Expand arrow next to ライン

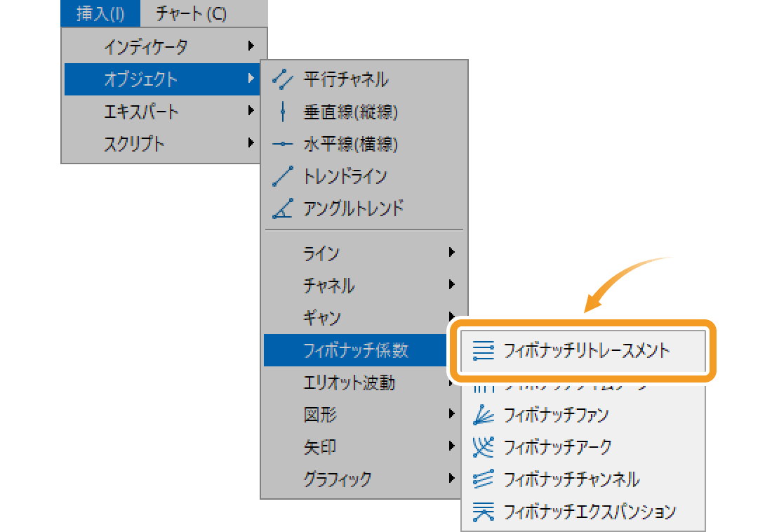451,252
